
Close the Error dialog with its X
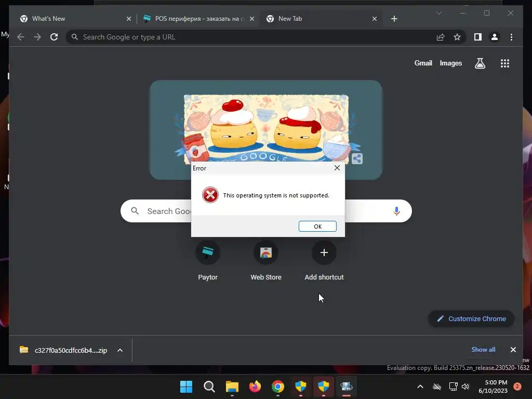337,168
